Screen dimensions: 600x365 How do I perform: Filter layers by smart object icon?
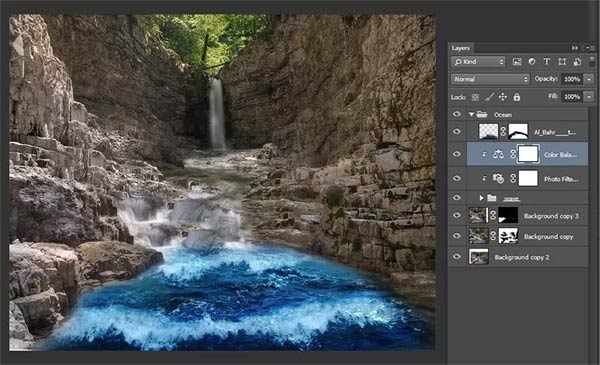[x=577, y=62]
